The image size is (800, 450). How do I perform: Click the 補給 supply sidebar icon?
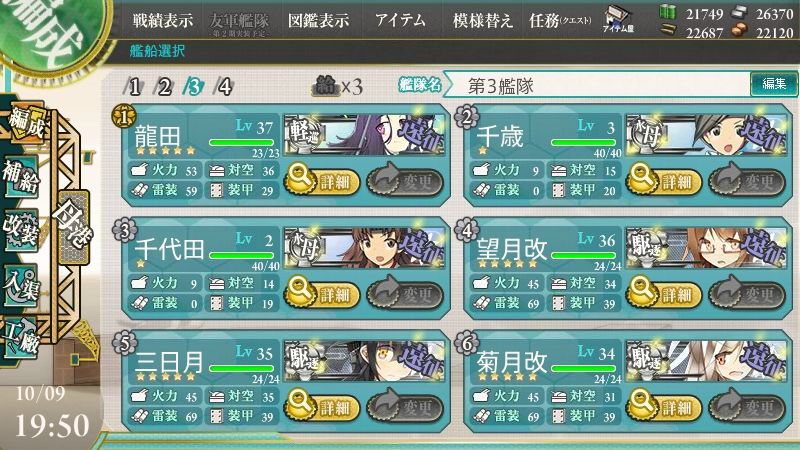[21, 177]
